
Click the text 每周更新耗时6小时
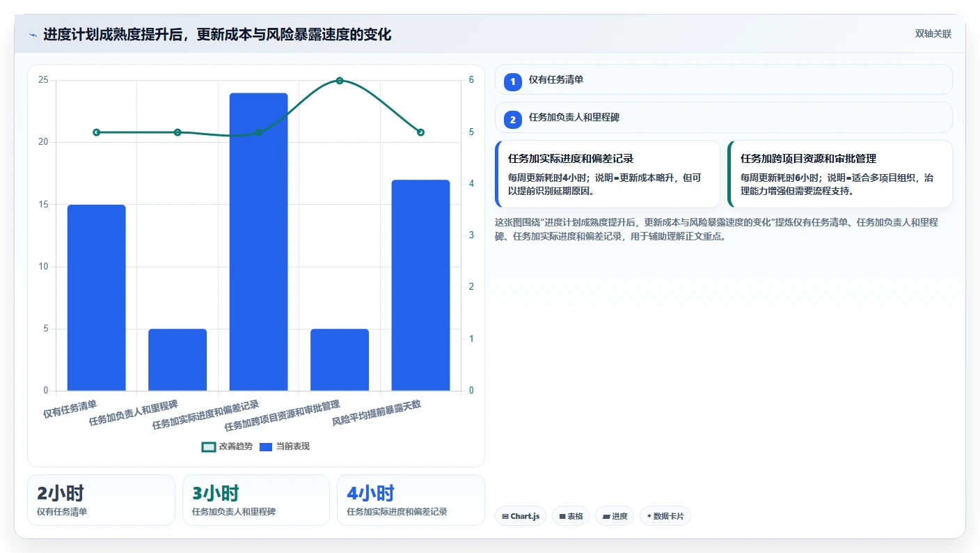[782, 178]
